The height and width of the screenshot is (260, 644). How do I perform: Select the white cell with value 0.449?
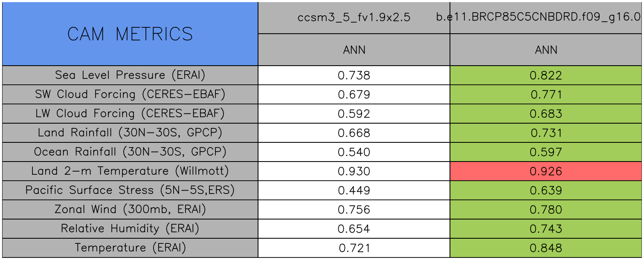coord(354,191)
